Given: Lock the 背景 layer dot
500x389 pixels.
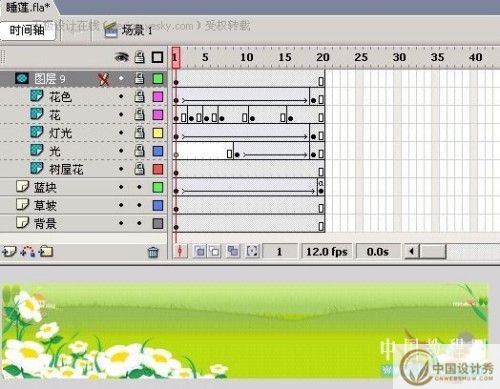Looking at the screenshot, I should [x=139, y=223].
